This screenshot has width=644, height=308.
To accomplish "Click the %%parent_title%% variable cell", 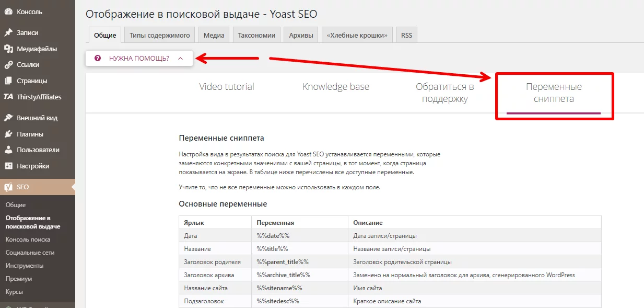I will coord(299,262).
